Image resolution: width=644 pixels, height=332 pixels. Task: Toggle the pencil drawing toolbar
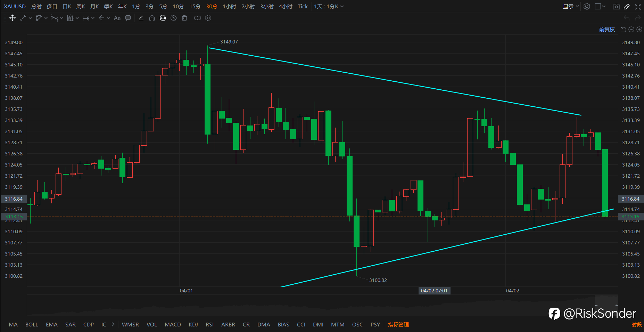tap(627, 7)
